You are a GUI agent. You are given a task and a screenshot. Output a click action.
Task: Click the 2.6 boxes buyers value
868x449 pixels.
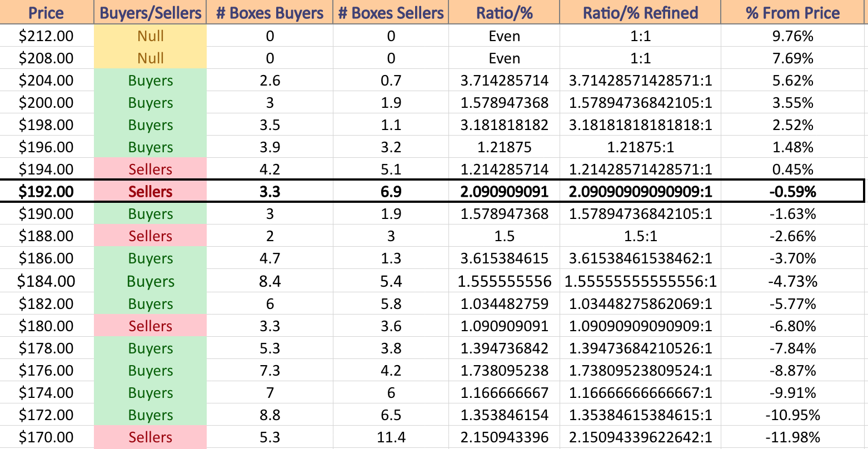tap(270, 81)
